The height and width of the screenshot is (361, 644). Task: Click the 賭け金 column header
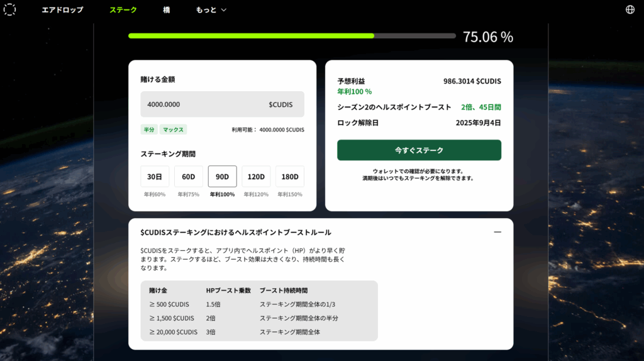click(x=158, y=291)
